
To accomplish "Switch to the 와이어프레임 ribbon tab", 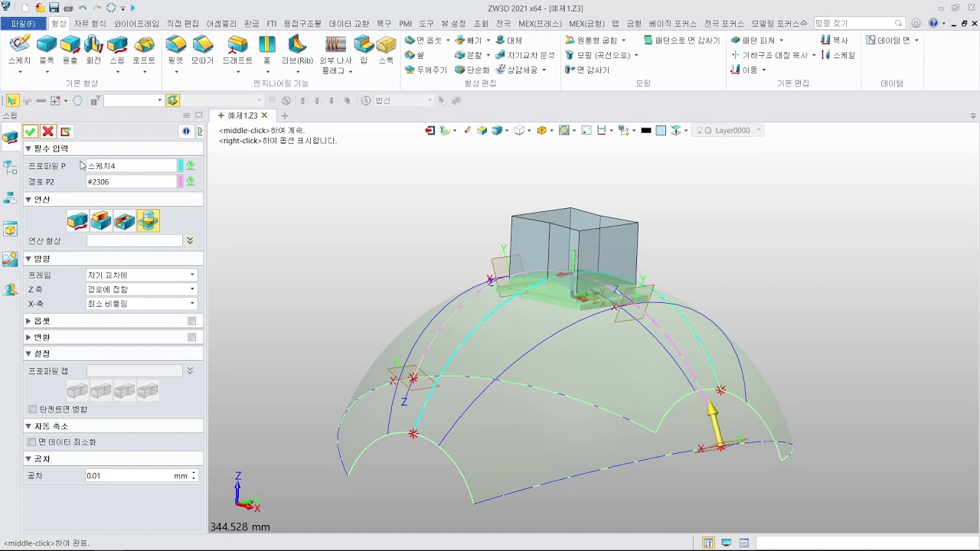I will coord(136,24).
